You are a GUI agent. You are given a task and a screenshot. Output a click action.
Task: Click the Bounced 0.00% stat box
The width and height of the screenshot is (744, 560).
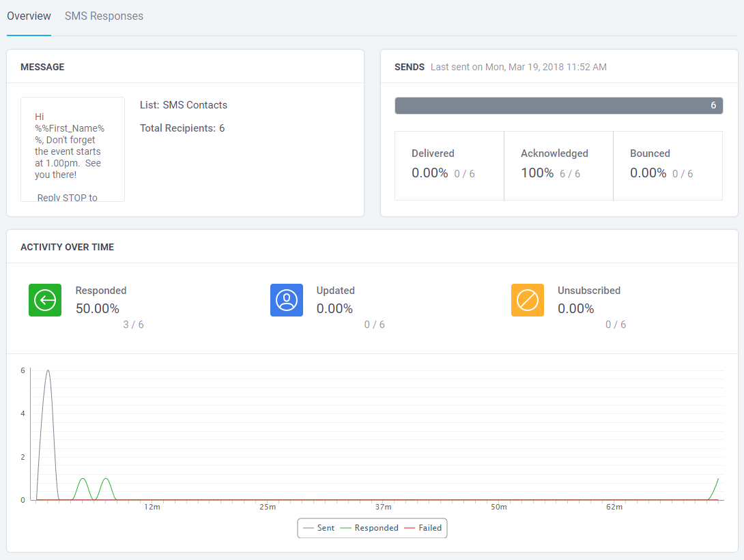click(x=668, y=166)
